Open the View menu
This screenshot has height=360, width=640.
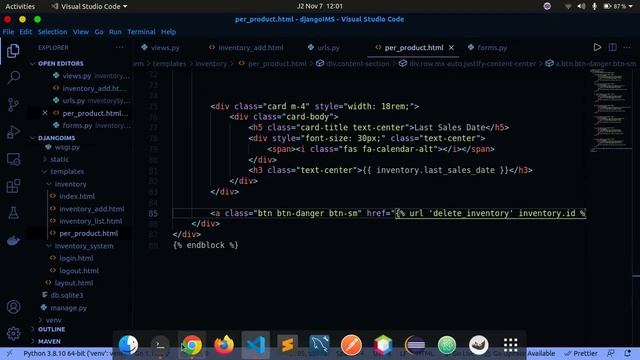pos(81,32)
